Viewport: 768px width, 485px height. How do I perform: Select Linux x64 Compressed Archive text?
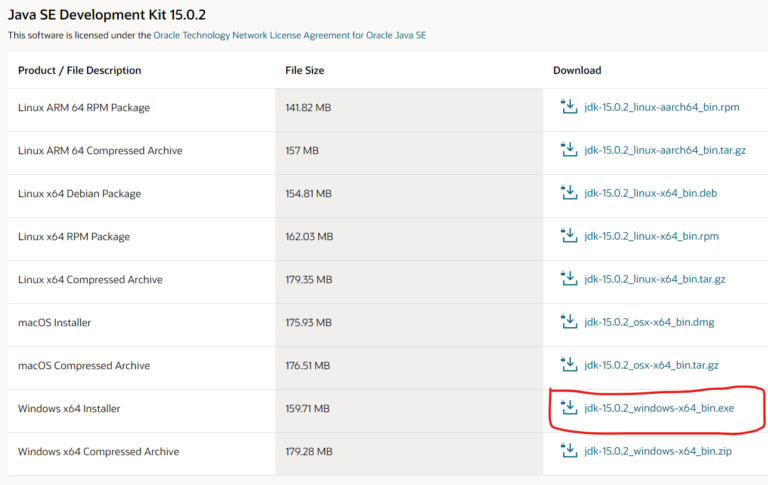click(90, 280)
